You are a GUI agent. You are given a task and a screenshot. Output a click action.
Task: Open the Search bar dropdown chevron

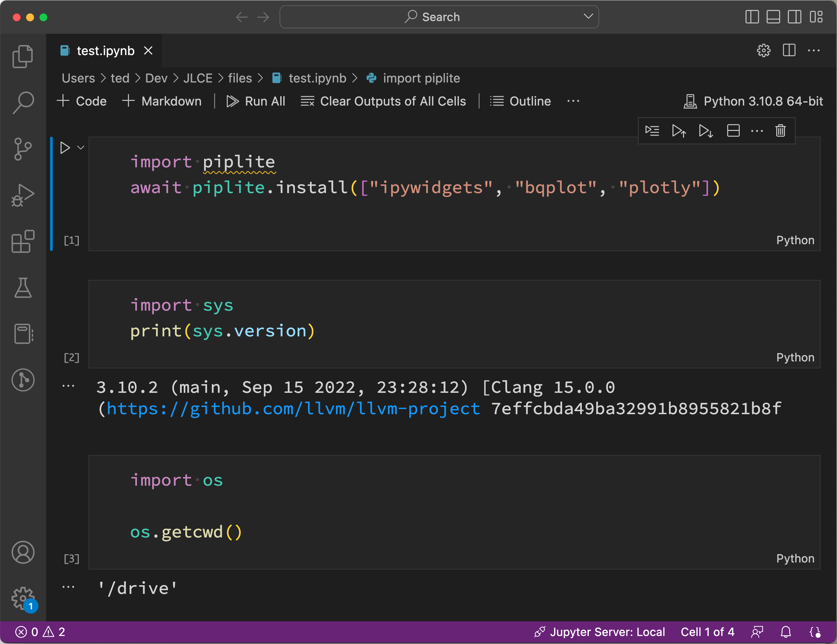[588, 16]
